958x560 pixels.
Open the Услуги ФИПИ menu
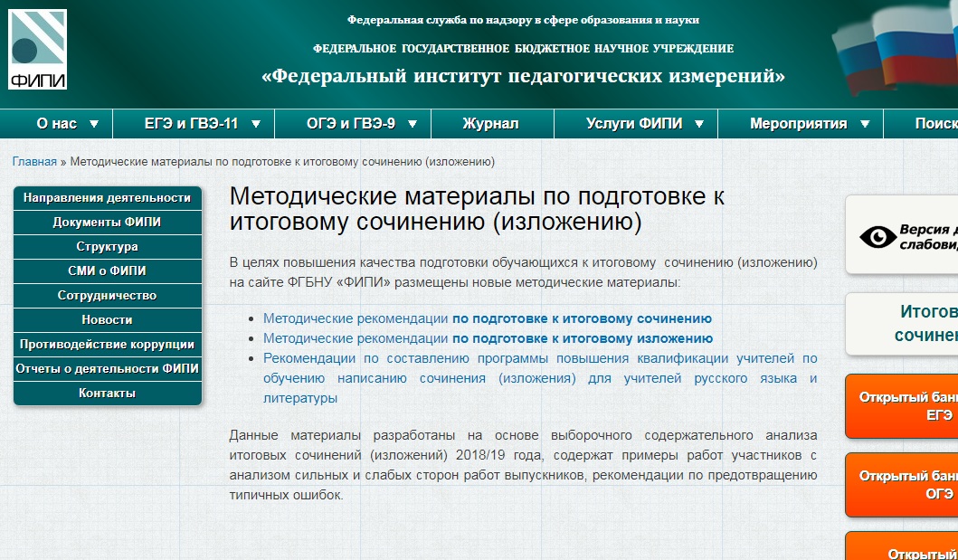pyautogui.click(x=634, y=124)
